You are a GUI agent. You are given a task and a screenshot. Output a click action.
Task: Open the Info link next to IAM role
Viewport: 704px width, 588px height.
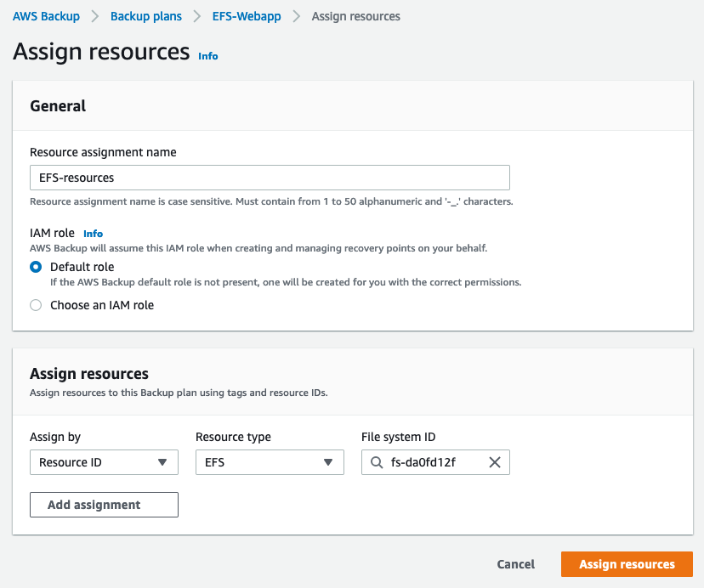93,234
